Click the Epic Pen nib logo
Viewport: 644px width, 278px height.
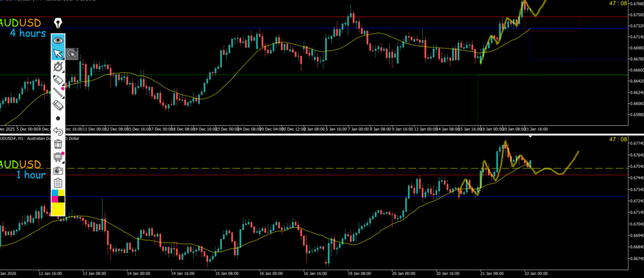click(58, 23)
